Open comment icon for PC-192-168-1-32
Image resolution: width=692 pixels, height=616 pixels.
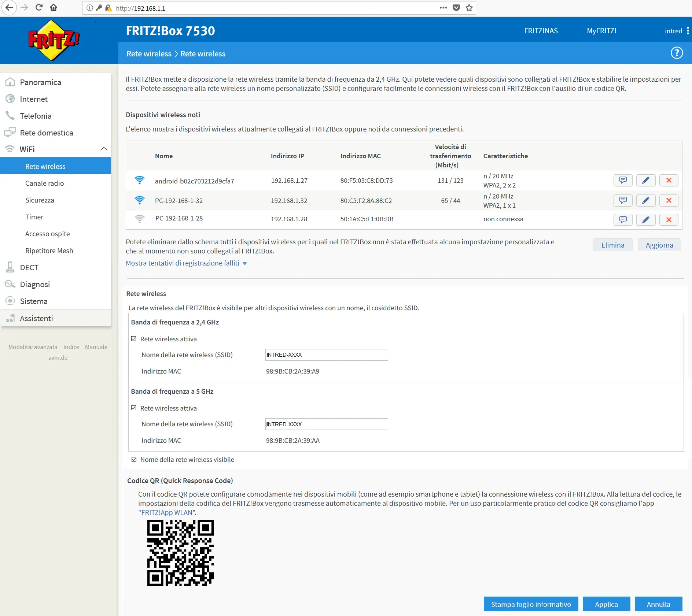click(x=623, y=200)
